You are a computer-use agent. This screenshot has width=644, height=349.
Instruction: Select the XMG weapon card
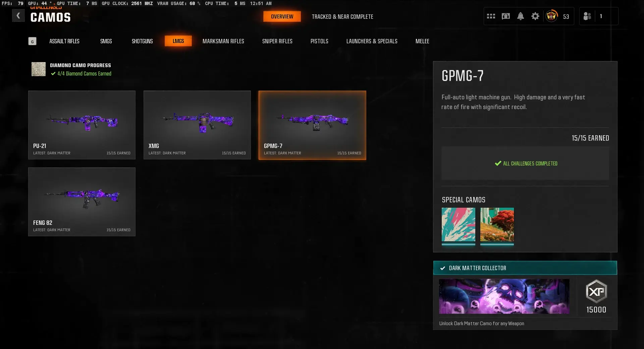(197, 125)
